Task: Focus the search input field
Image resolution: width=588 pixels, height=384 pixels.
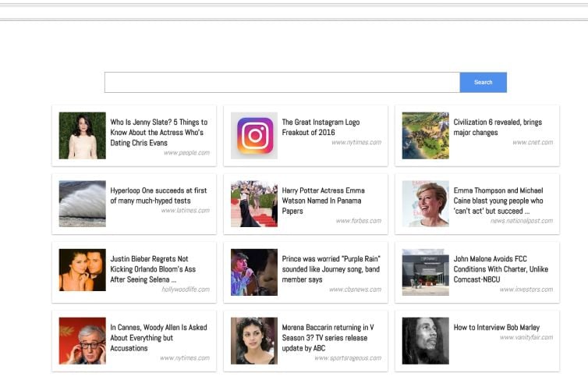Action: tap(282, 82)
